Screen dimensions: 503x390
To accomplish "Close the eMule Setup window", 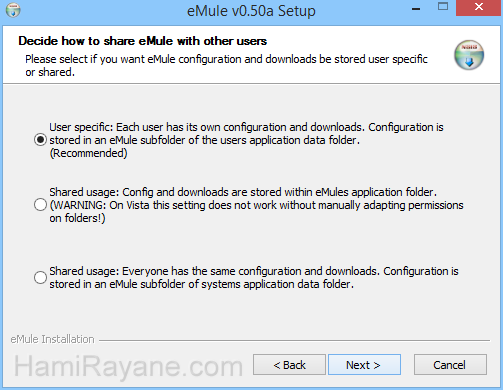I will coord(479,7).
